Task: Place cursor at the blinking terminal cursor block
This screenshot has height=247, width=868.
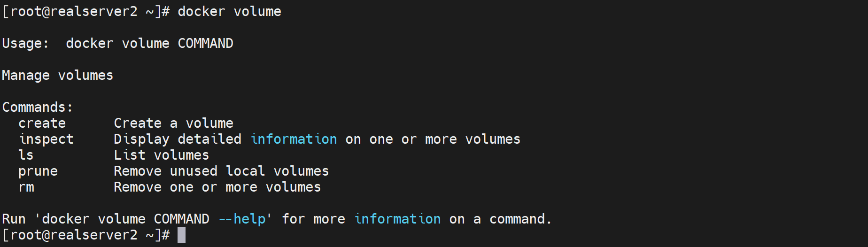Action: click(x=182, y=235)
